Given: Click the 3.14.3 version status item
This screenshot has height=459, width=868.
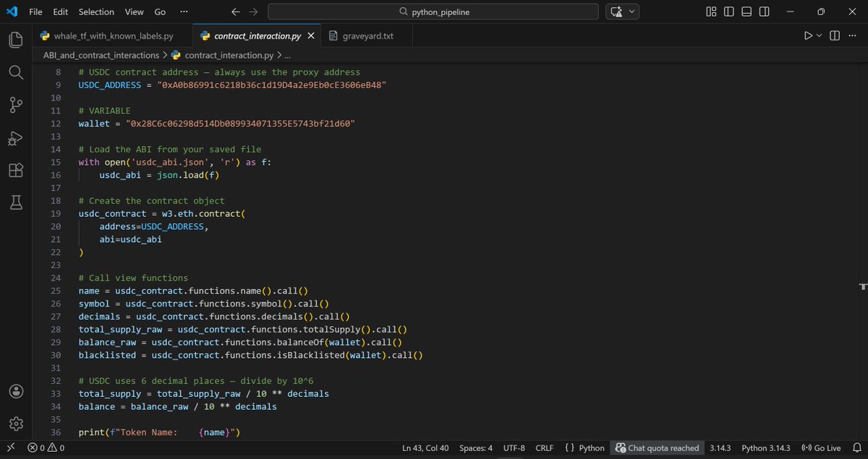Looking at the screenshot, I should pos(720,448).
